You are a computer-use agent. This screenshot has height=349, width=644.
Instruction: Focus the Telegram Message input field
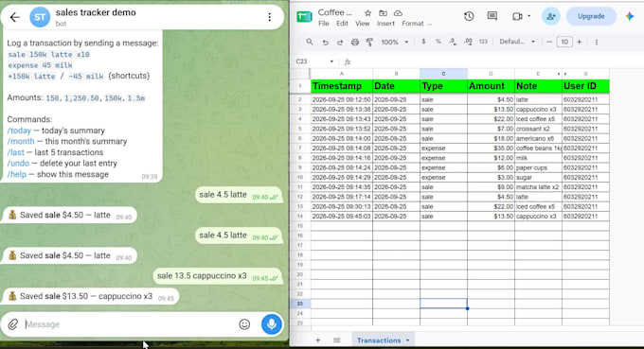(130, 324)
